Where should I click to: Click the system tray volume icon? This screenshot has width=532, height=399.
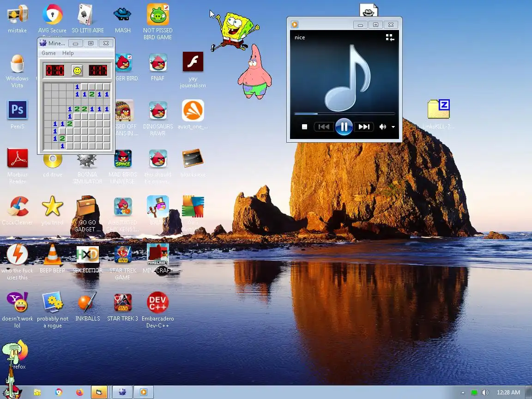pos(485,393)
